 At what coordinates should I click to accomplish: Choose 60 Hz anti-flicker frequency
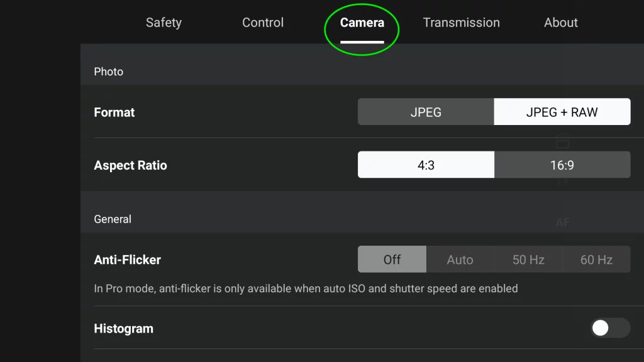click(596, 259)
